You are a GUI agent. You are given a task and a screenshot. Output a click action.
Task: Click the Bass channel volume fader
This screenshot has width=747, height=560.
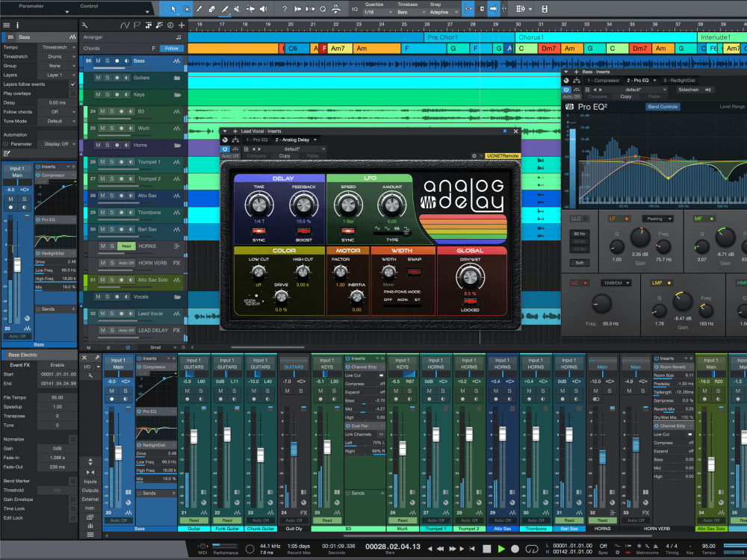[118, 452]
